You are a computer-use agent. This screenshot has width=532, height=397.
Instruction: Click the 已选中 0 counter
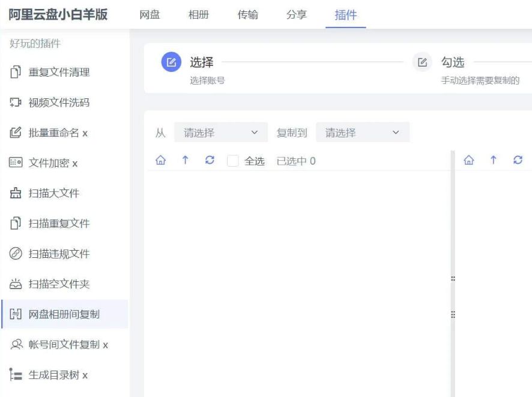coord(296,161)
